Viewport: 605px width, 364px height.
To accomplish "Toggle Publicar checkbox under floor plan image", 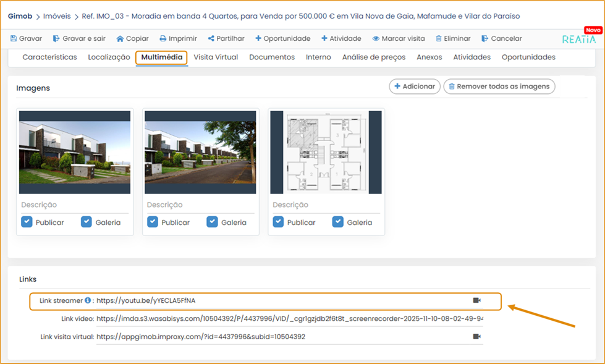I will (x=279, y=222).
